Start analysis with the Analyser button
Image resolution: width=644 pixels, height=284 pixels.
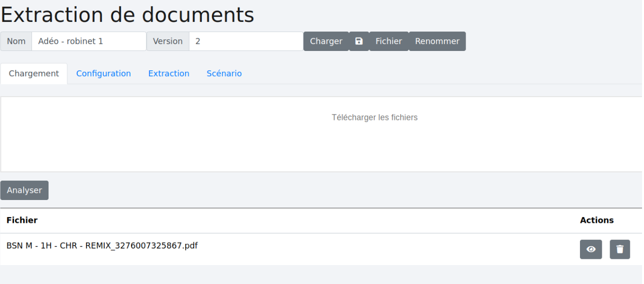(24, 190)
